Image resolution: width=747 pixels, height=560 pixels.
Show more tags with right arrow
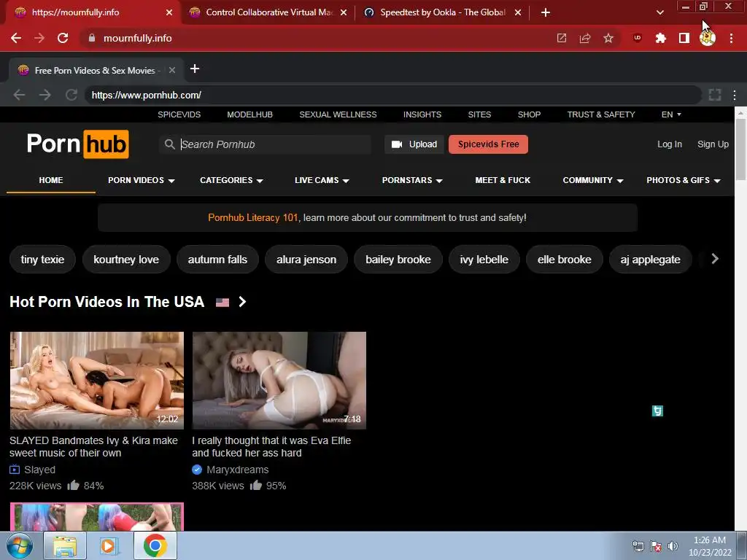[x=715, y=259]
